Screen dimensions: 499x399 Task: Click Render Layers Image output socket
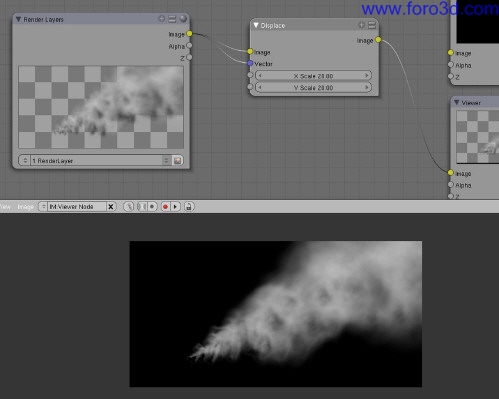189,34
